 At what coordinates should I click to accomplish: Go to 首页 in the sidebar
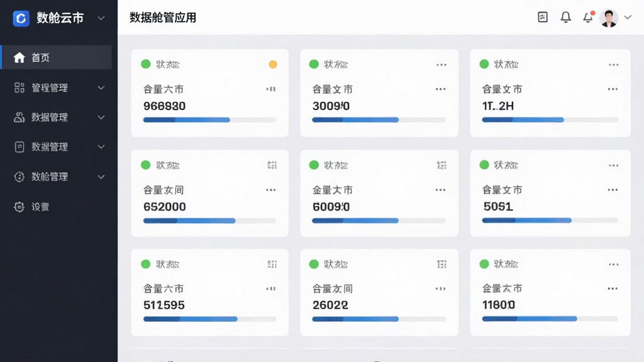57,57
